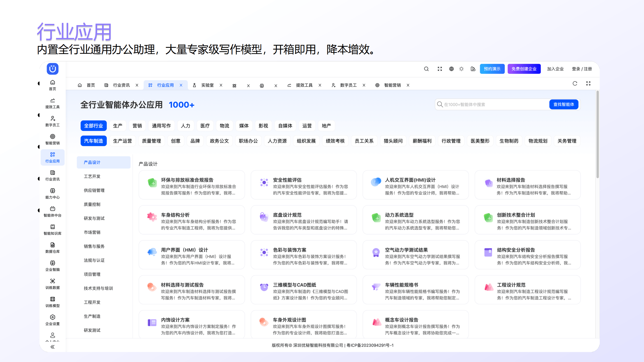The height and width of the screenshot is (362, 644).
Task: Click 数据仓库 sidebar icon
Action: (52, 248)
